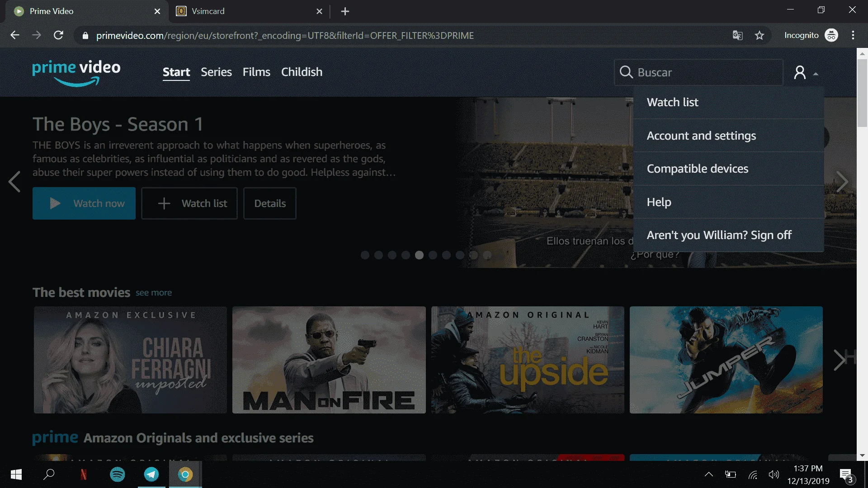This screenshot has height=488, width=868.
Task: Open the Windows Start menu
Action: (16, 474)
